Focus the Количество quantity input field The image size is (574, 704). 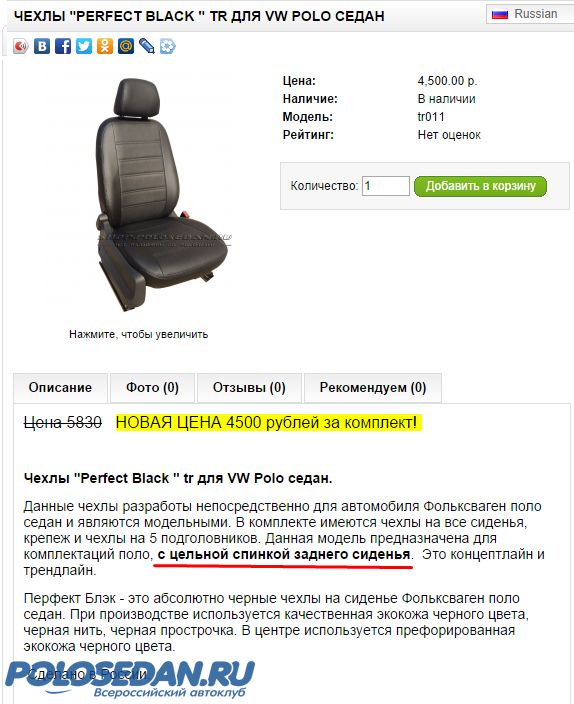tap(386, 186)
